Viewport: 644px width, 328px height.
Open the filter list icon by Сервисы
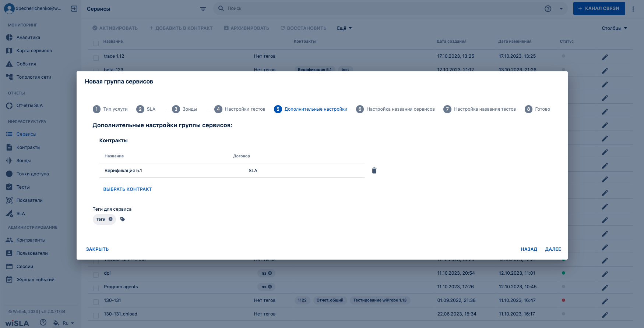[203, 9]
